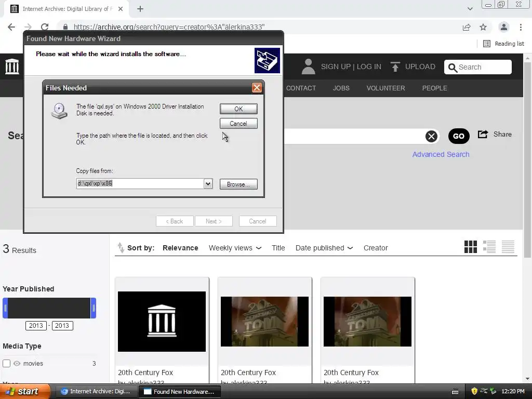Reload the archive.org page
Viewport: 532px width, 399px height.
click(45, 27)
